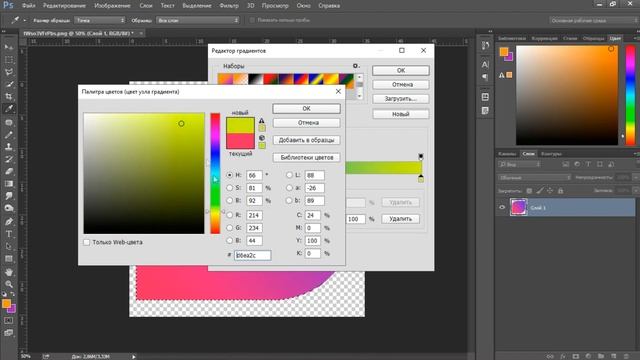
Task: Select the L lightness radio button
Action: [x=289, y=175]
